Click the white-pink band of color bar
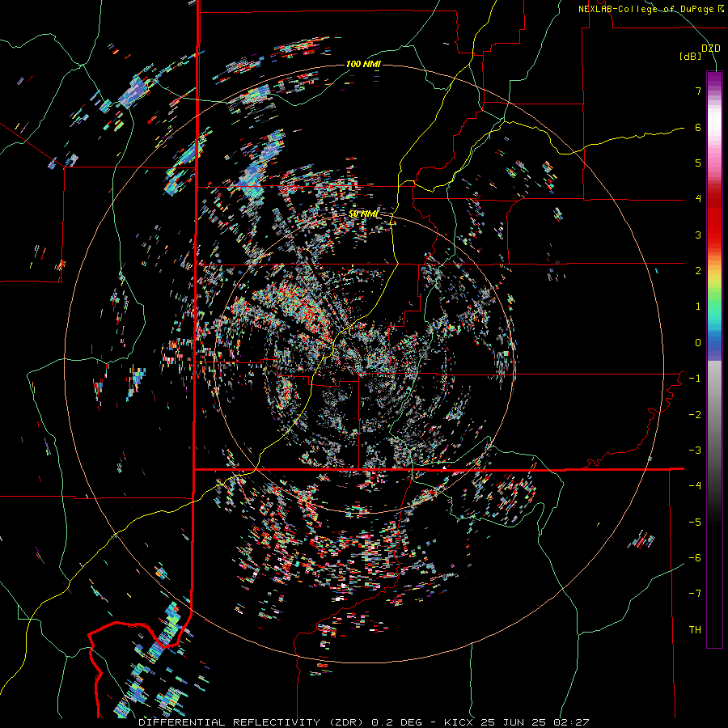Viewport: 728px width, 728px height. (714, 125)
